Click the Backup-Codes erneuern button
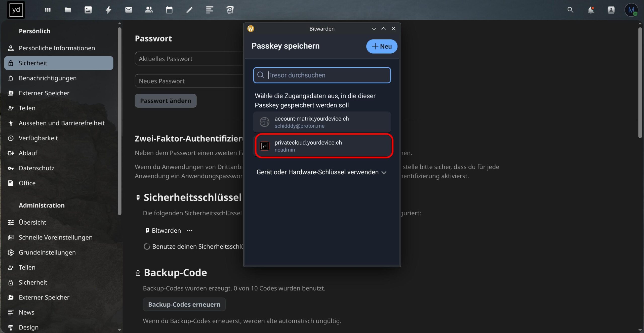The height and width of the screenshot is (333, 644). pyautogui.click(x=184, y=304)
